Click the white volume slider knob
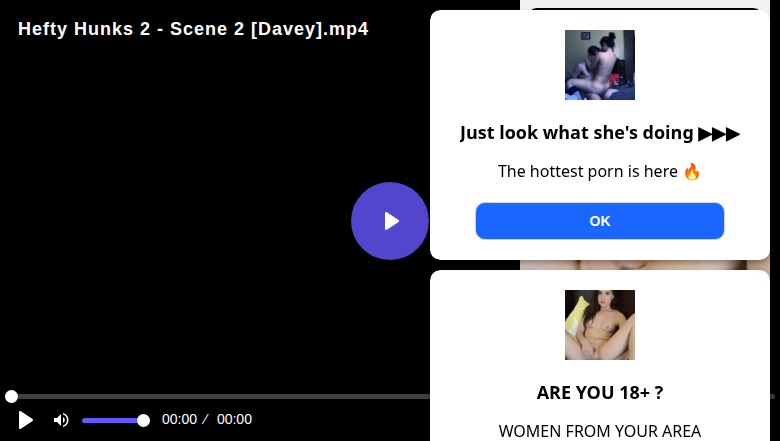The width and height of the screenshot is (780, 441). pos(143,420)
